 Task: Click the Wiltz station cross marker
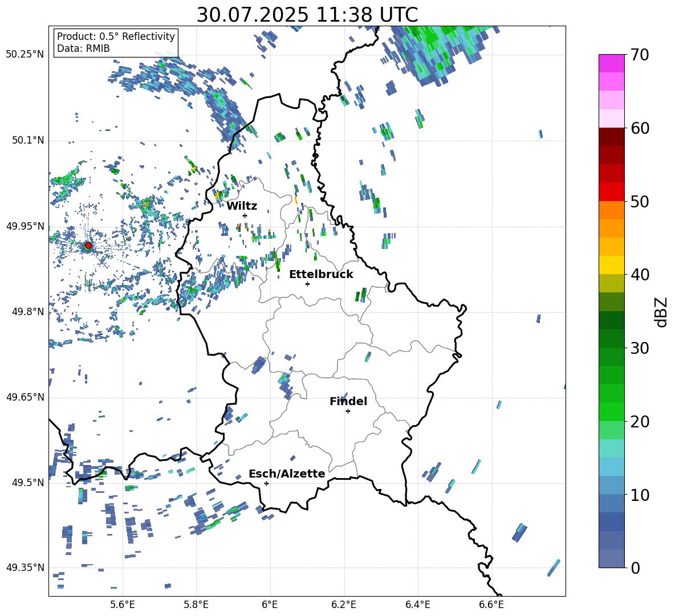[x=245, y=215]
